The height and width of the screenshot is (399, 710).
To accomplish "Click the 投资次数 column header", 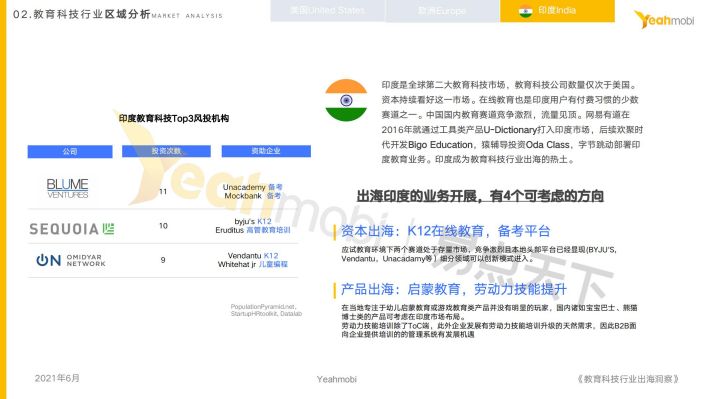I will (166, 151).
